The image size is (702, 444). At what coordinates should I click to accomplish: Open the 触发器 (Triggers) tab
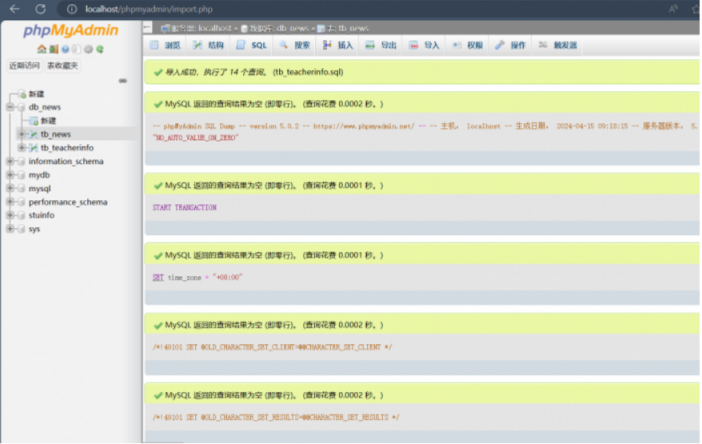[557, 45]
